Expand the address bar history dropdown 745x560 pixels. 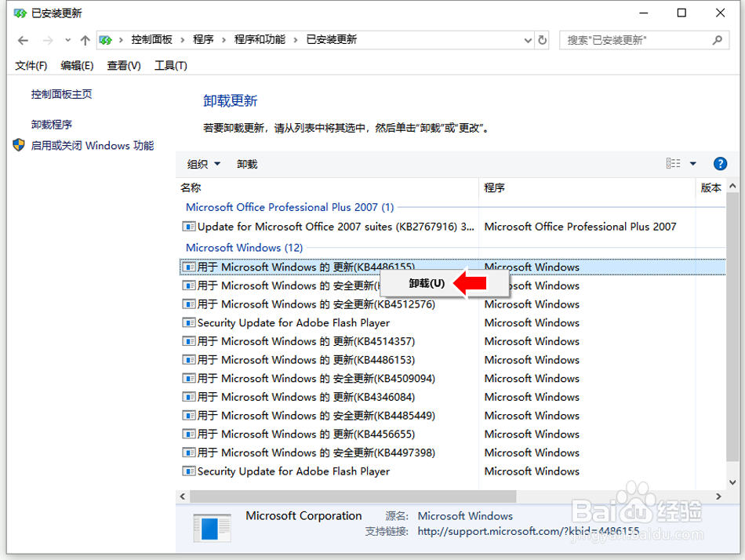pos(528,41)
